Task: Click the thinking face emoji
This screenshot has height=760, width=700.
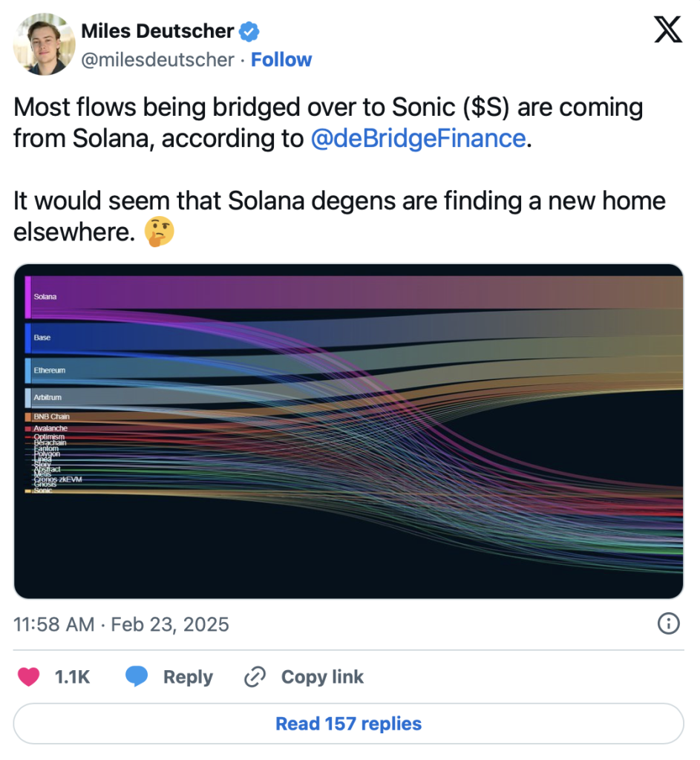Action: [x=160, y=232]
